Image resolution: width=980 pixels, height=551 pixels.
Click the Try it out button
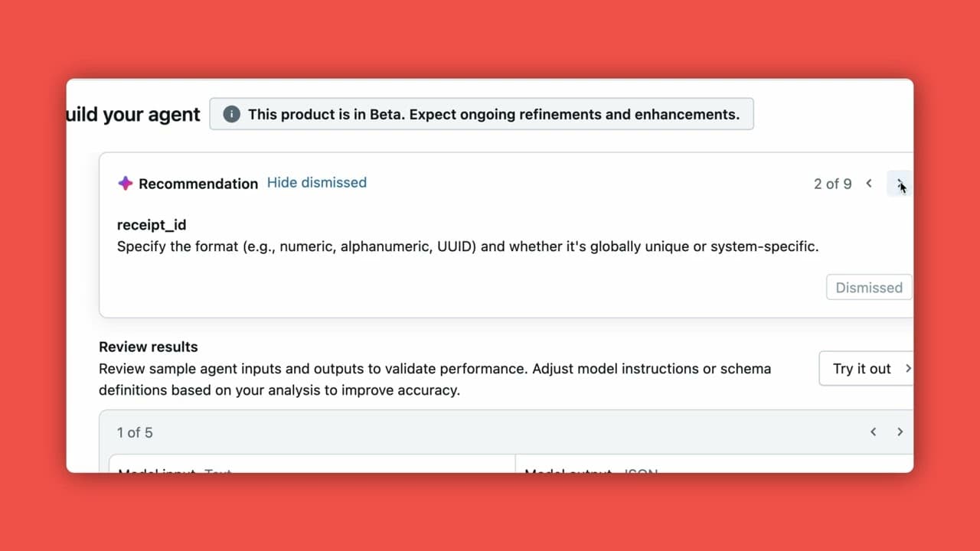click(x=863, y=368)
